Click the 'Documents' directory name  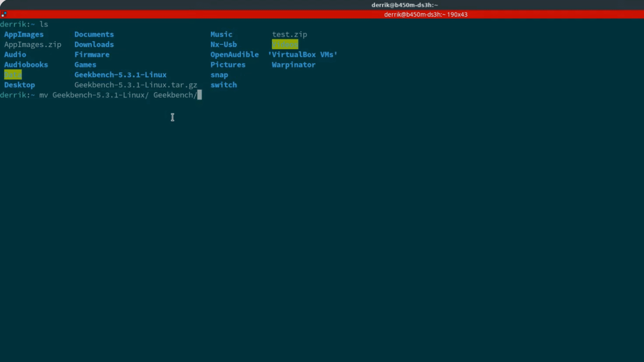click(x=94, y=35)
